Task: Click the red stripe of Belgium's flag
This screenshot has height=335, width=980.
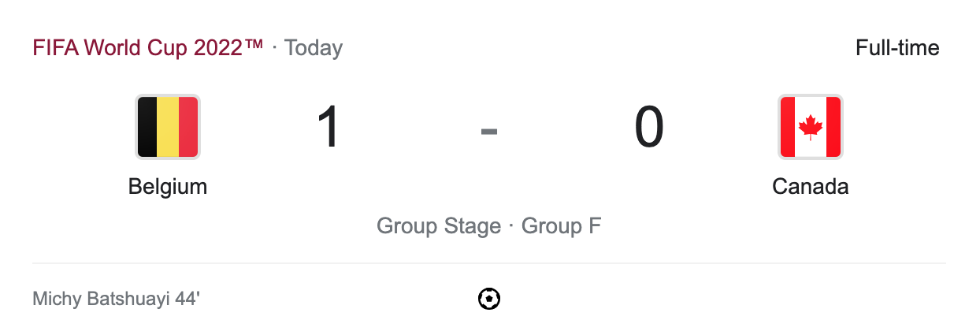Action: (x=187, y=127)
